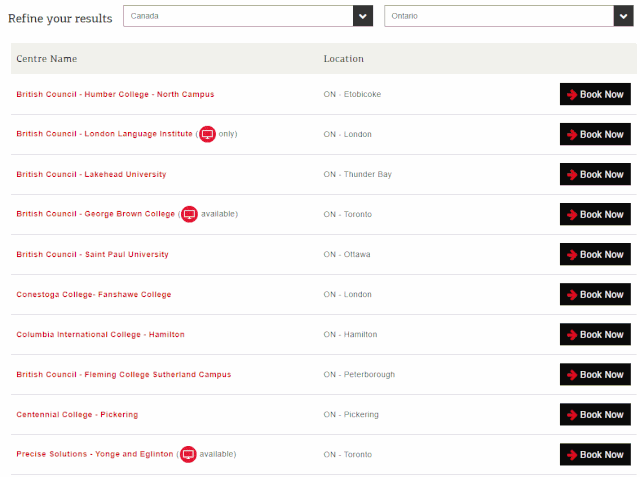Open Fleming College Sutherland Campus link
Image resolution: width=640 pixels, height=477 pixels.
pyautogui.click(x=123, y=374)
